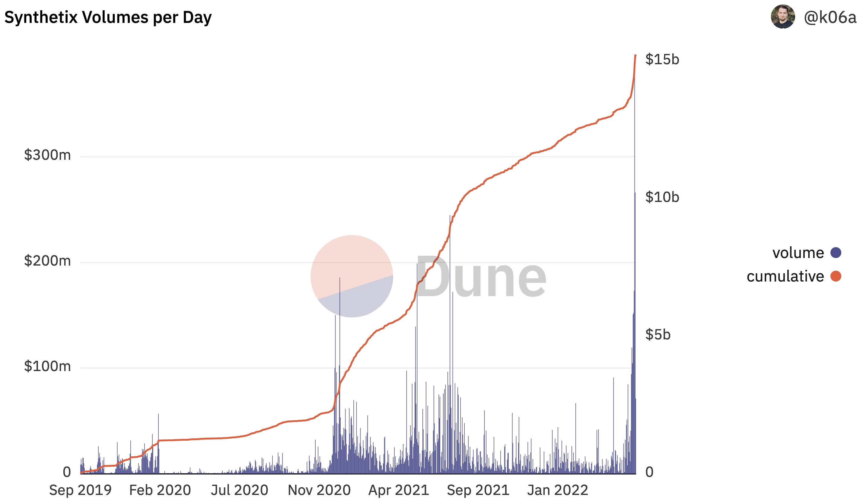Toggle the cumulative series legend dot
This screenshot has width=863, height=504.
pos(836,276)
